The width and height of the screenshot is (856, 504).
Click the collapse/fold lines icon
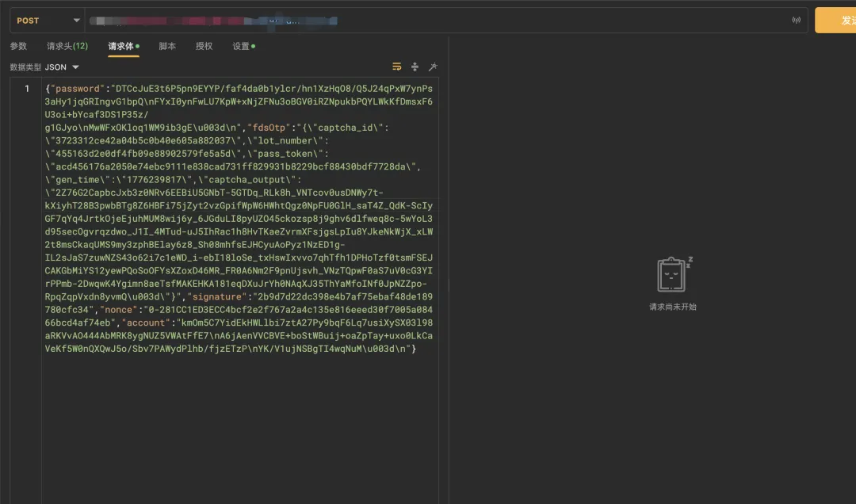pyautogui.click(x=415, y=67)
